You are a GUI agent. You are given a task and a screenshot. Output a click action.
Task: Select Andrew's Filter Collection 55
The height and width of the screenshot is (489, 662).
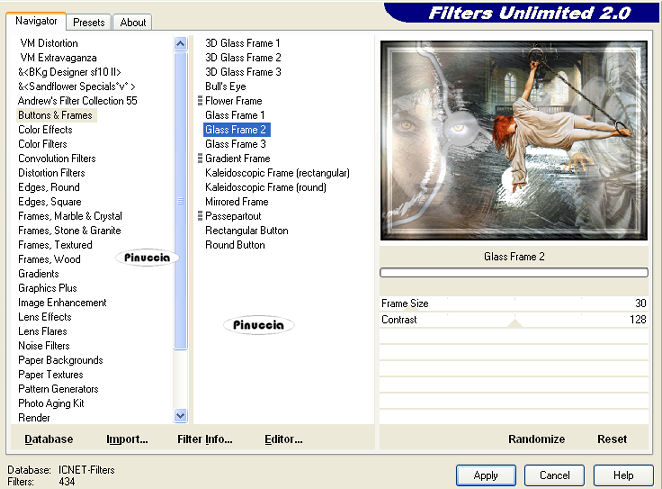pos(78,101)
